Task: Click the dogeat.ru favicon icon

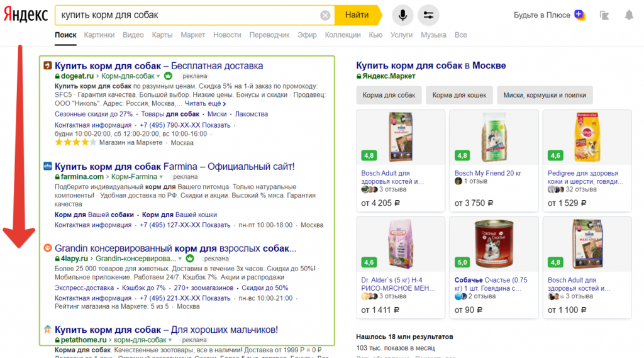Action: (x=48, y=65)
